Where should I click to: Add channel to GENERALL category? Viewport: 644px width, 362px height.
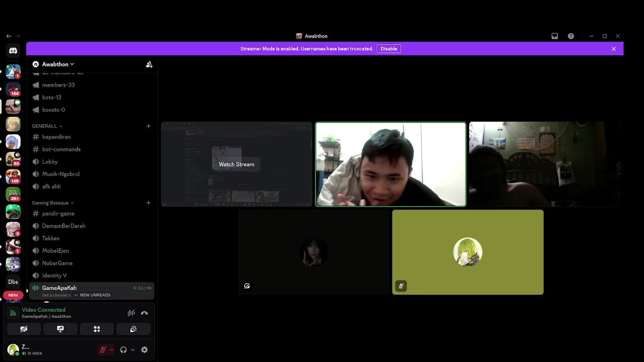point(148,126)
